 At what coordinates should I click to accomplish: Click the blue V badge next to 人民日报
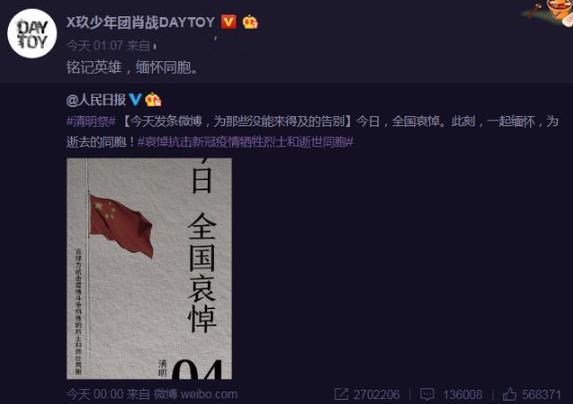tap(135, 99)
